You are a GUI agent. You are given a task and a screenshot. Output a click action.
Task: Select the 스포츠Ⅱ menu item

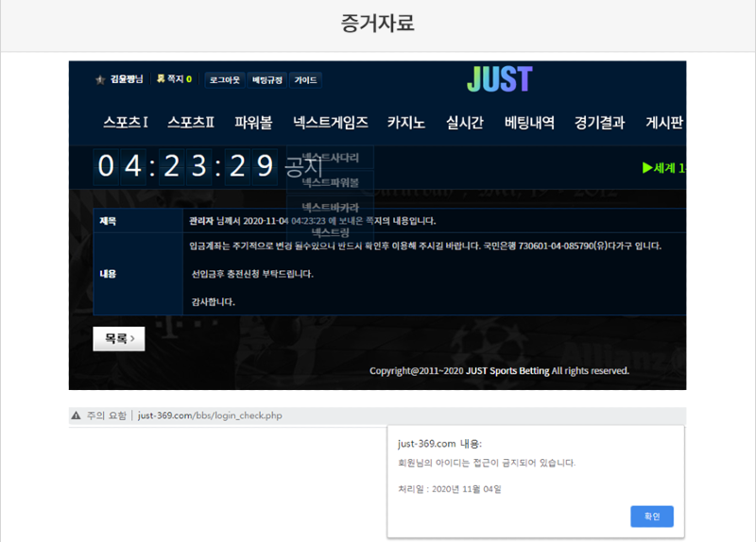coord(191,123)
